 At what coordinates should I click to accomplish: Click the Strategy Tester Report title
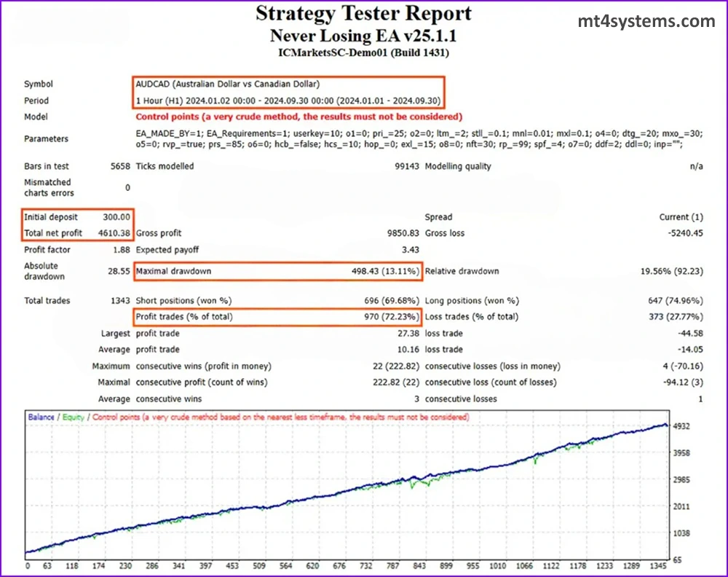click(363, 14)
